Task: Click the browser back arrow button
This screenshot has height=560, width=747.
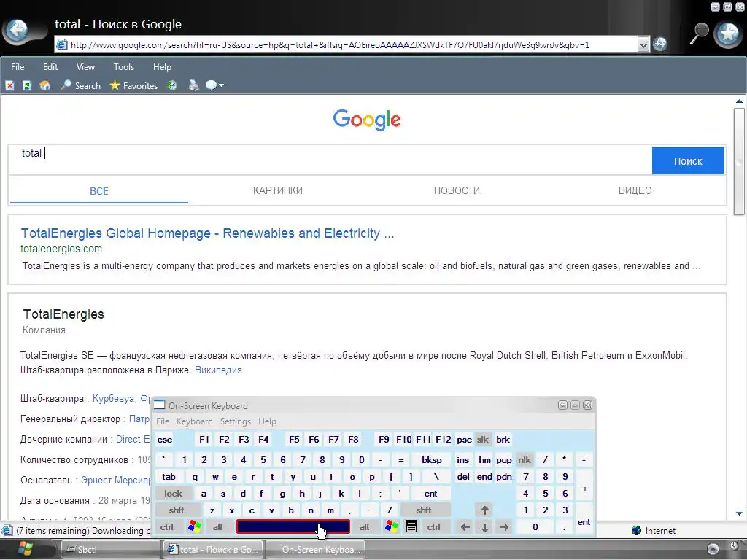Action: (18, 31)
